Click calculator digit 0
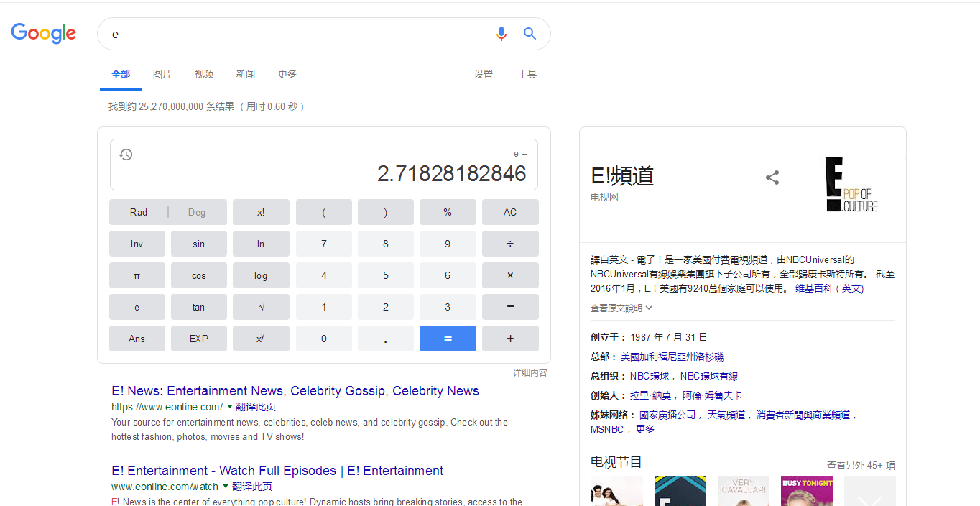This screenshot has height=506, width=980. click(324, 339)
